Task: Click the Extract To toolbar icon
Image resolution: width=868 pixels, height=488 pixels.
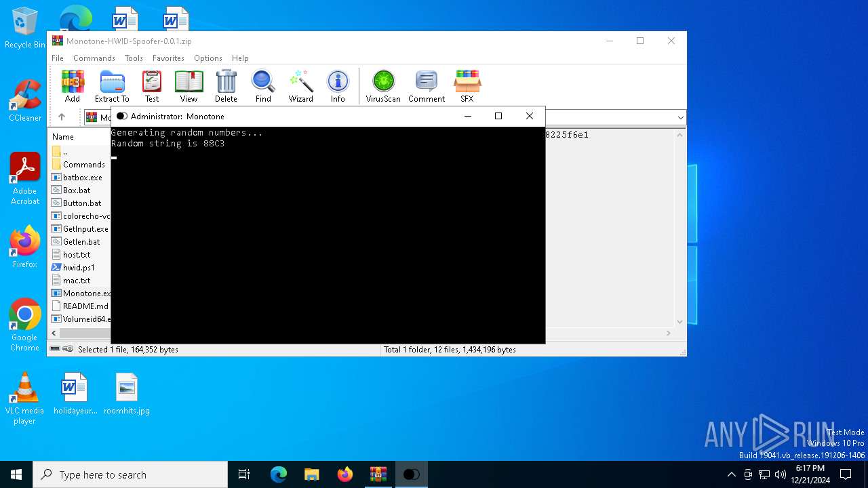Action: tap(112, 86)
